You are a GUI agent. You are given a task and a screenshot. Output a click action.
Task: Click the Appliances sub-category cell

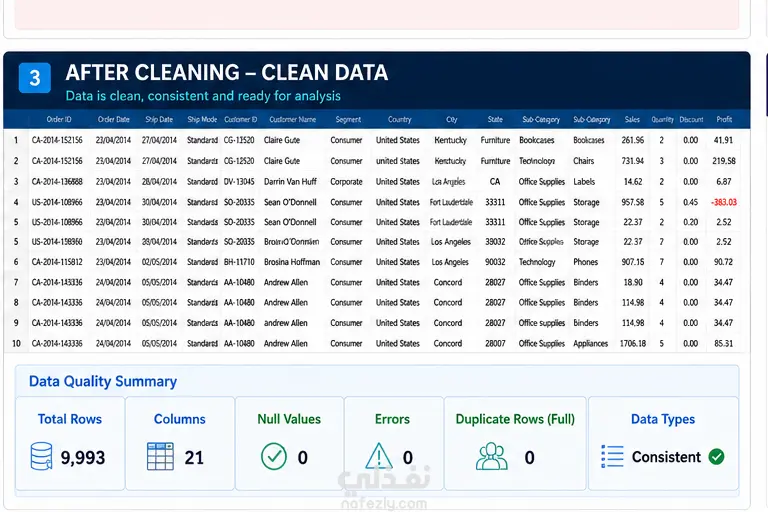pos(591,343)
